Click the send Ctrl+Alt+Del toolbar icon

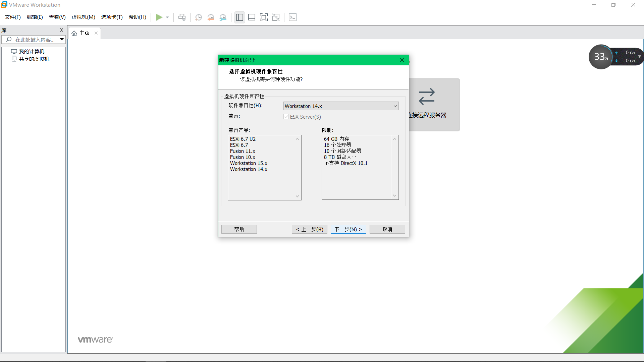(x=182, y=17)
